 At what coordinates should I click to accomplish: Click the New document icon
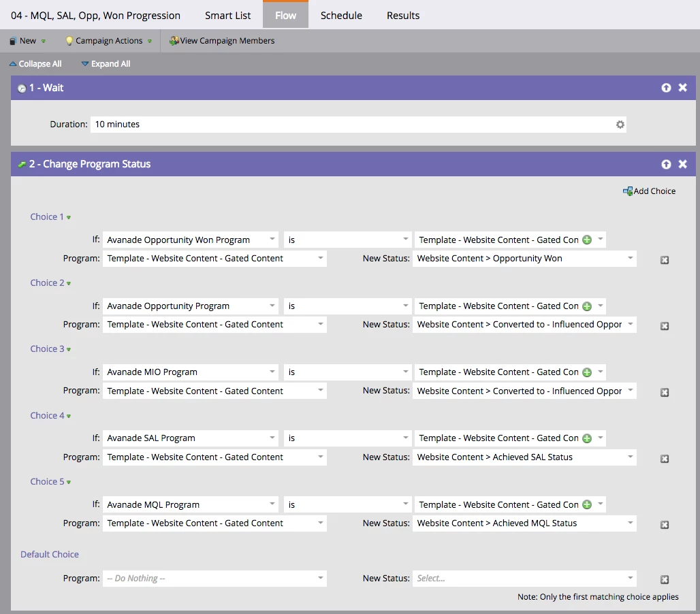(x=13, y=41)
